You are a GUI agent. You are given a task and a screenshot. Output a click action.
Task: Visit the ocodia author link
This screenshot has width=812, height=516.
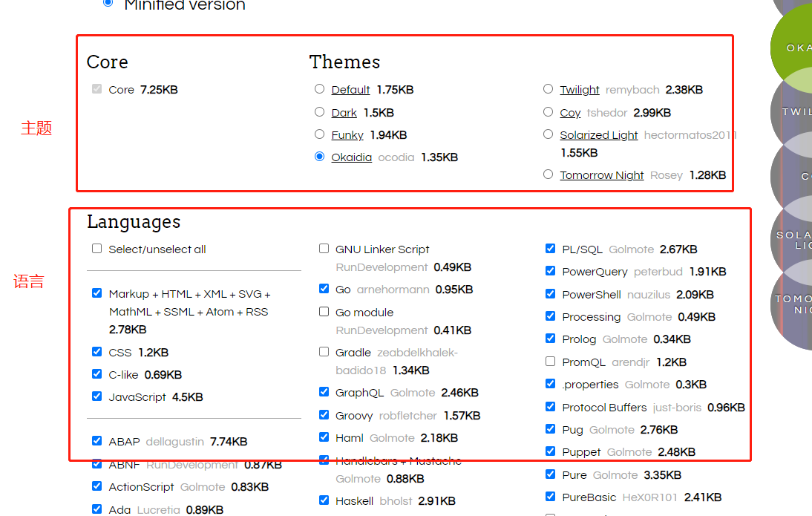[396, 157]
